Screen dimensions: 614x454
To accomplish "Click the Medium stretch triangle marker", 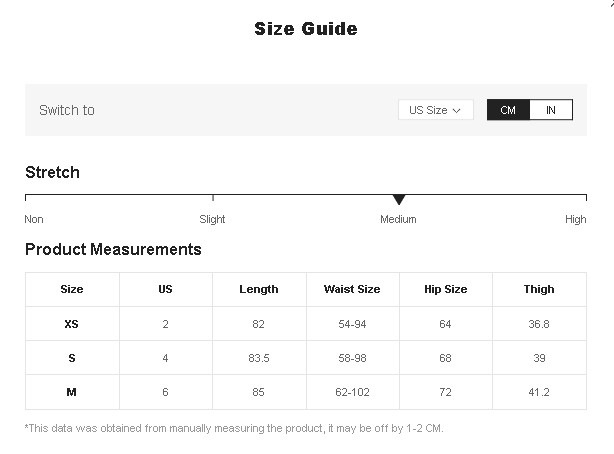I will [399, 200].
